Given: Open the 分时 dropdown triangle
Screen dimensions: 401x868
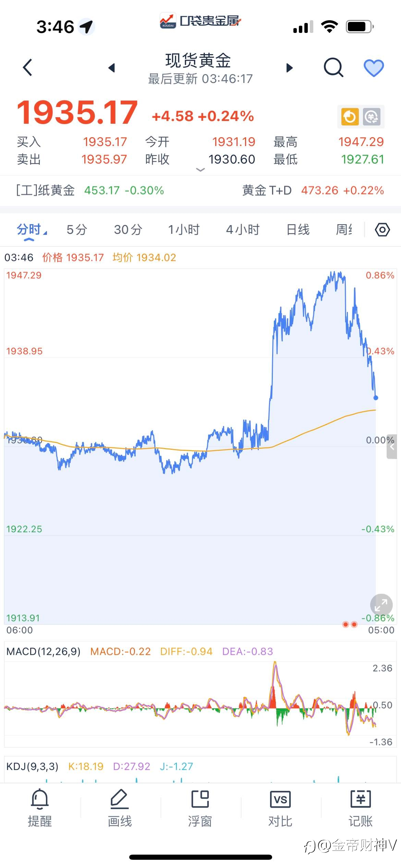Looking at the screenshot, I should point(45,233).
